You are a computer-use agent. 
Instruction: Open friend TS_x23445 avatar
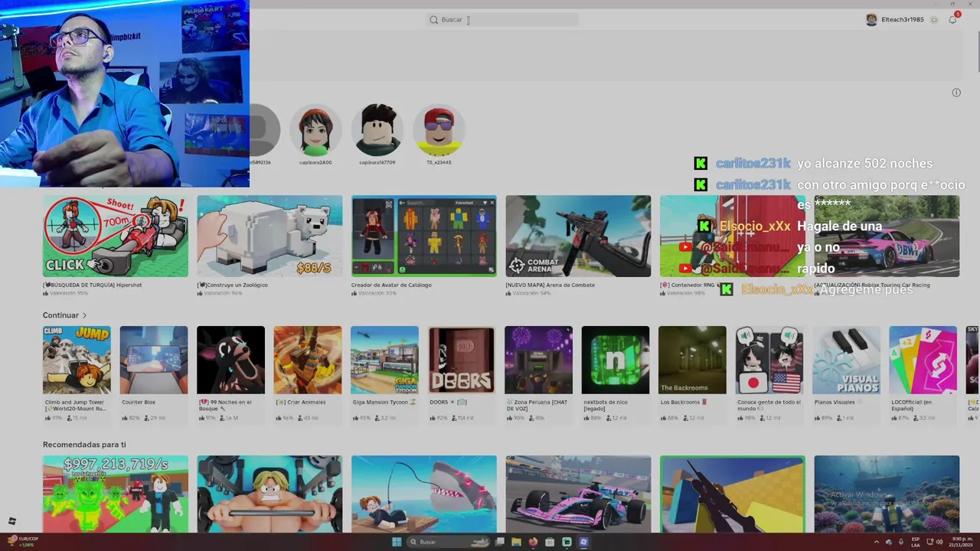439,130
